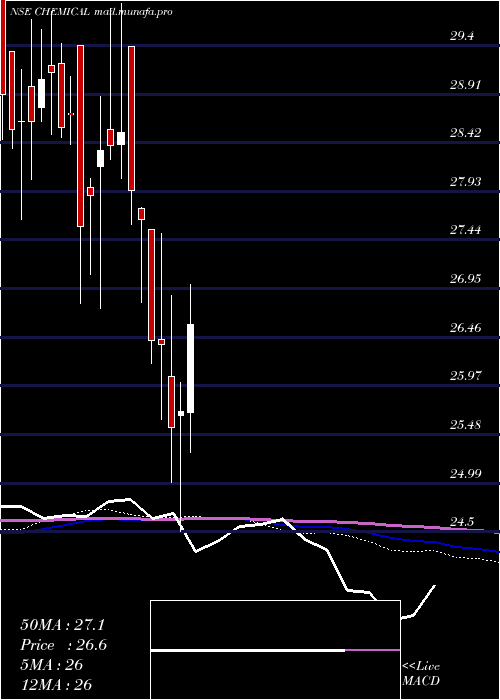Click the 'Price : 26.6' legend text

coord(63,645)
